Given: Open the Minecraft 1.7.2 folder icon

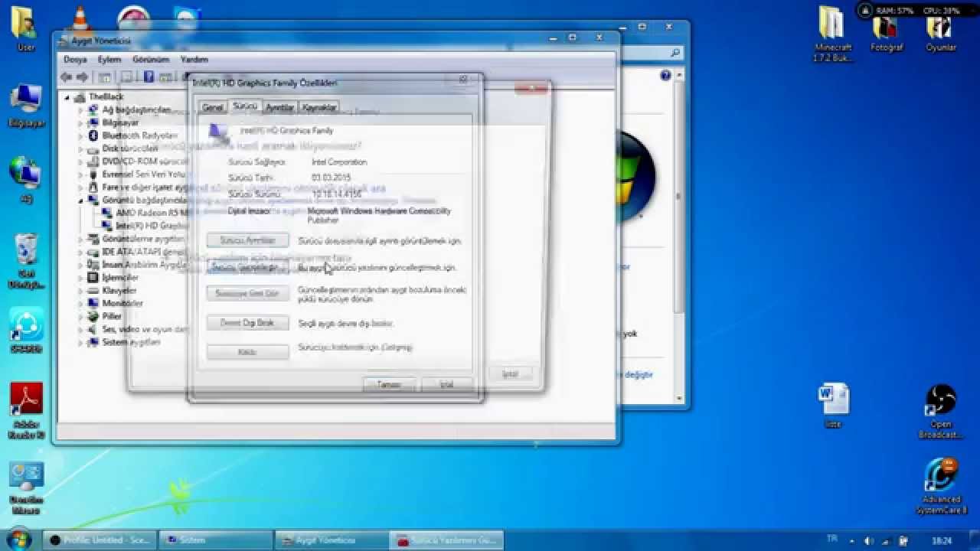Looking at the screenshot, I should coord(833,34).
